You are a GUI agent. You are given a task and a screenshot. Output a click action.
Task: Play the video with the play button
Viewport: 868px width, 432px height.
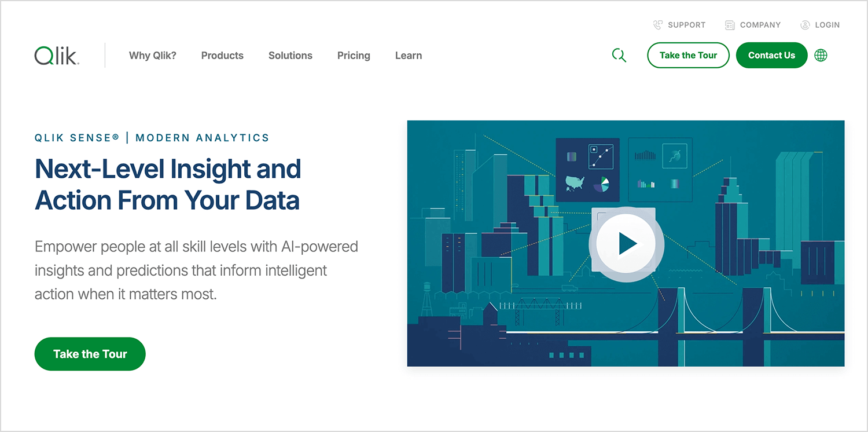pos(626,244)
